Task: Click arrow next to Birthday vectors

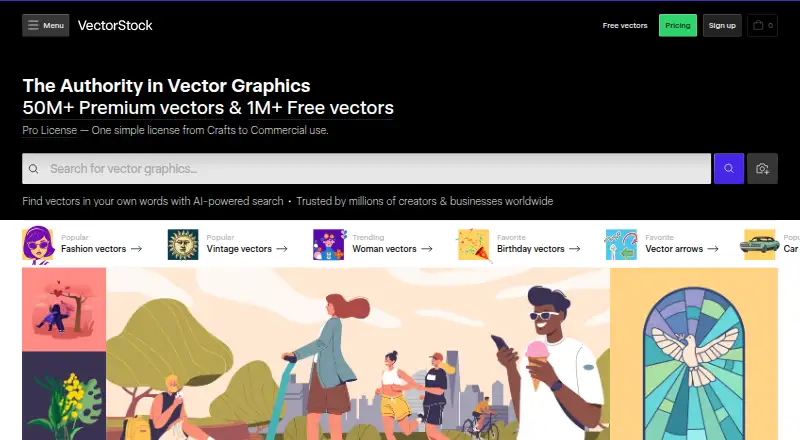Action: [575, 249]
